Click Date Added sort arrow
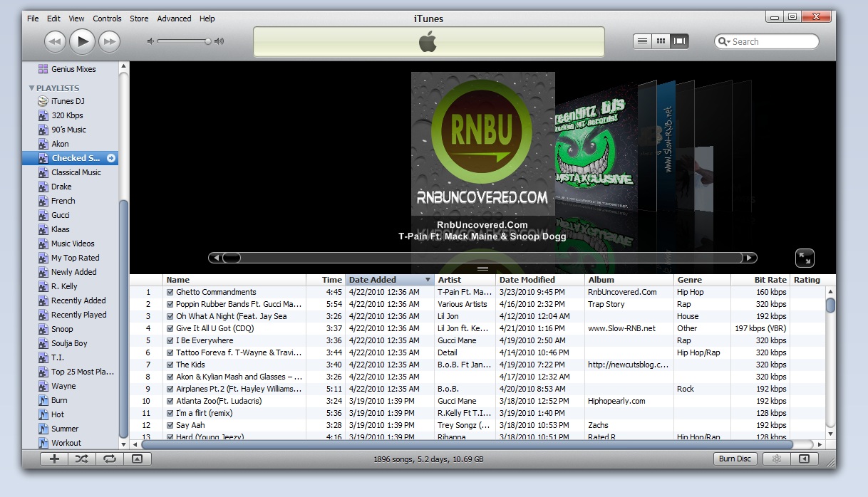The height and width of the screenshot is (497, 868). (428, 280)
